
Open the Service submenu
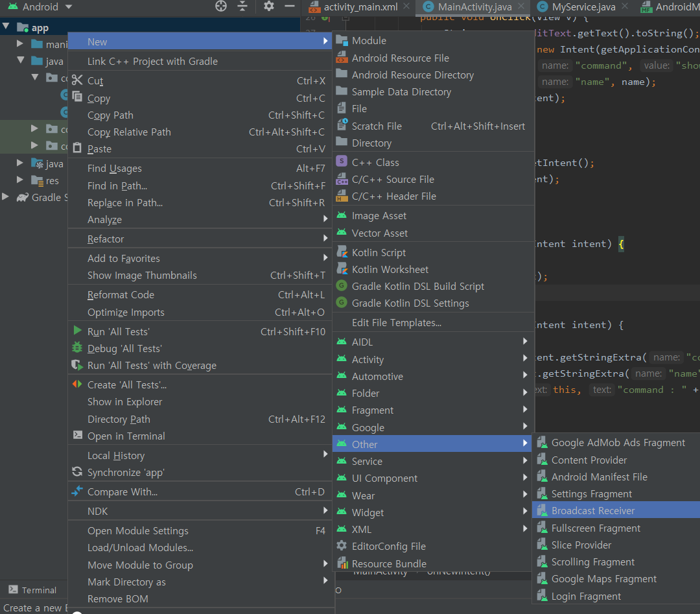click(432, 461)
